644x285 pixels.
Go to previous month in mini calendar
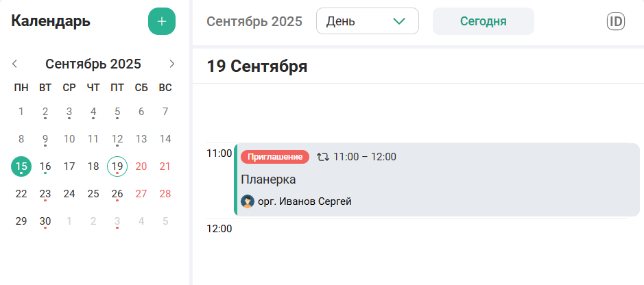point(14,64)
